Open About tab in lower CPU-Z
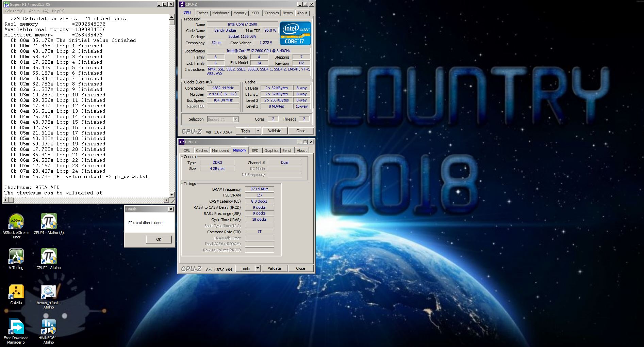This screenshot has width=644, height=347. pos(302,151)
